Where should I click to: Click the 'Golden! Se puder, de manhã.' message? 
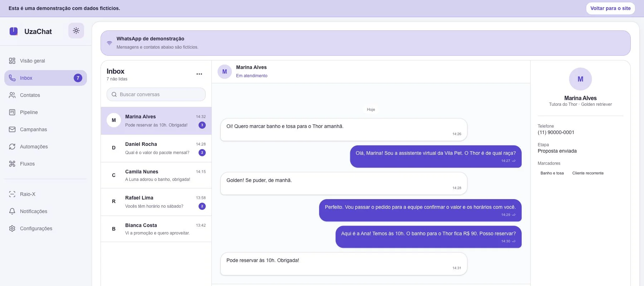tap(344, 183)
